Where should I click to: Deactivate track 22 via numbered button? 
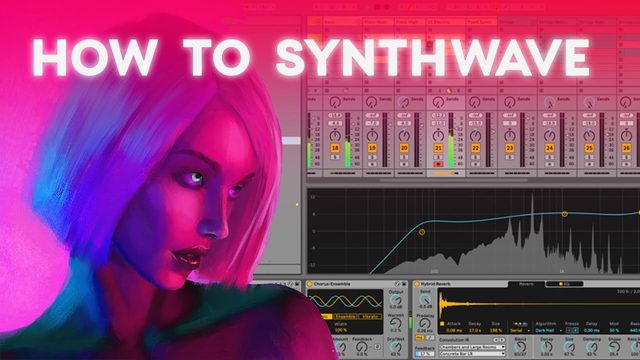(476, 148)
